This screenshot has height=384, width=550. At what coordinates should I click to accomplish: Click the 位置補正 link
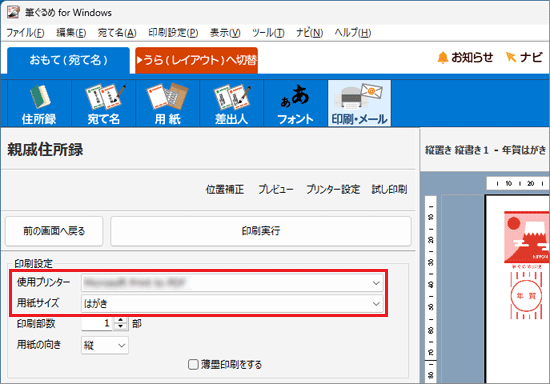(x=224, y=190)
